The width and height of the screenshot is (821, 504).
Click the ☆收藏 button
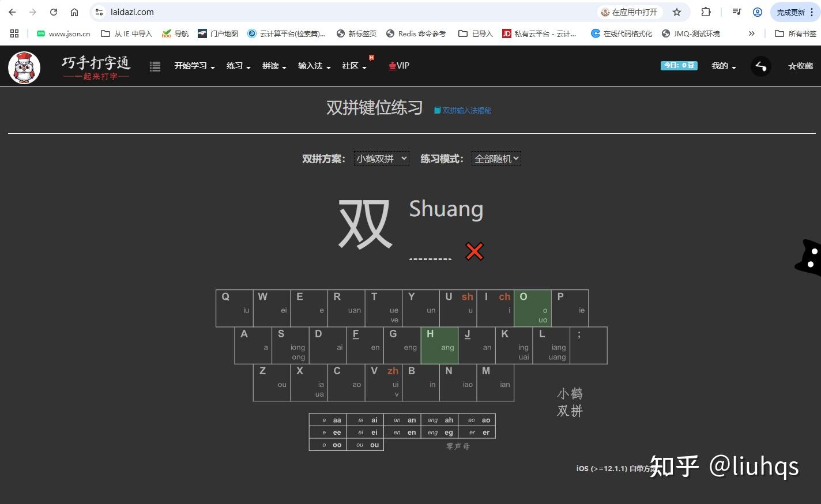pos(800,66)
